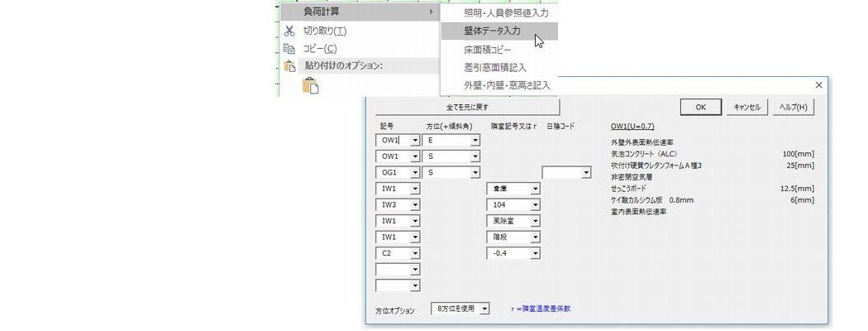Click the first OW1 symbol input field
This screenshot has width=868, height=331.
[x=392, y=141]
